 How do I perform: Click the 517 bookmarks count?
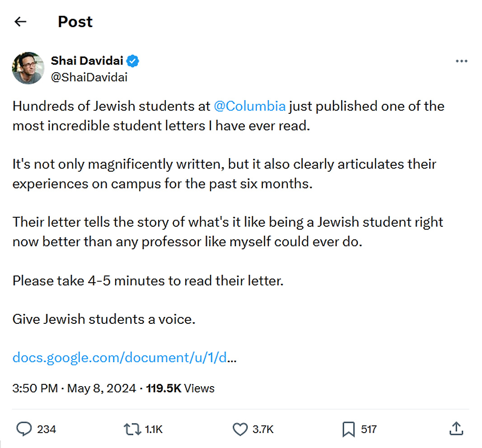[369, 429]
